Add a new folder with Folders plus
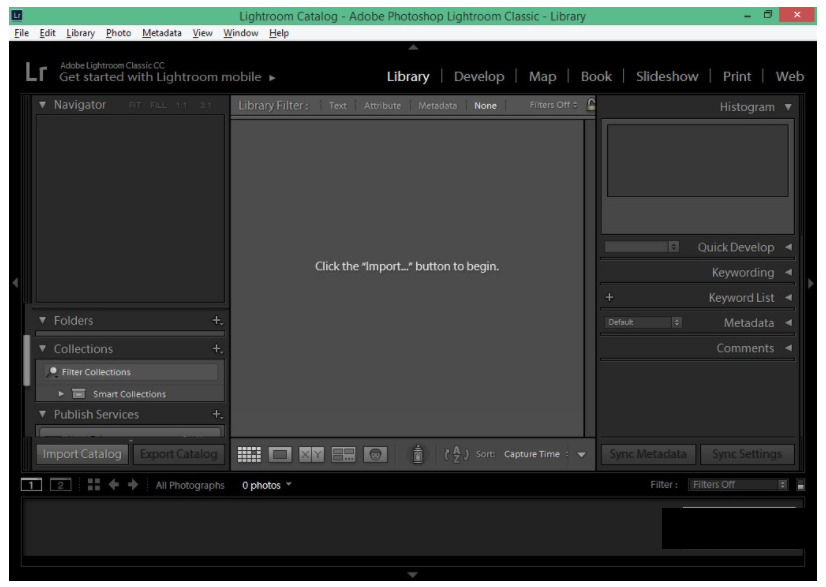The image size is (826, 587). coord(217,320)
